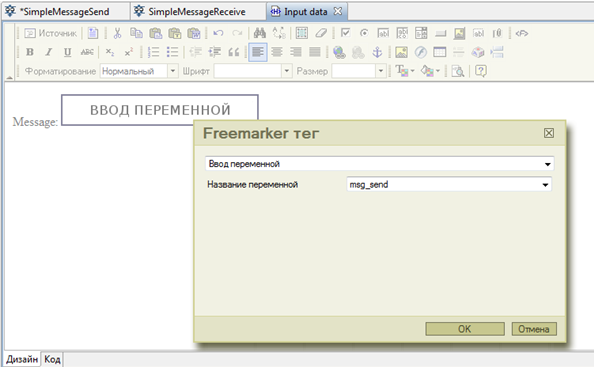This screenshot has width=594, height=367.
Task: Click the Fit window preview icon
Action: (x=458, y=71)
